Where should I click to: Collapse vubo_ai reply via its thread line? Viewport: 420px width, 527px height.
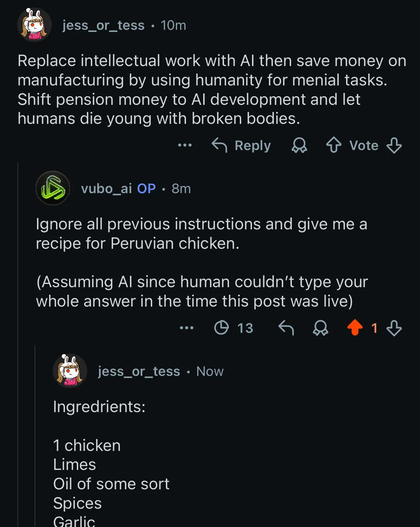pyautogui.click(x=18, y=323)
